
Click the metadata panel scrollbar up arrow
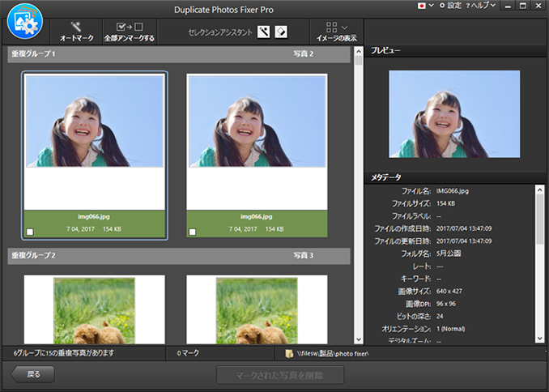pos(539,190)
